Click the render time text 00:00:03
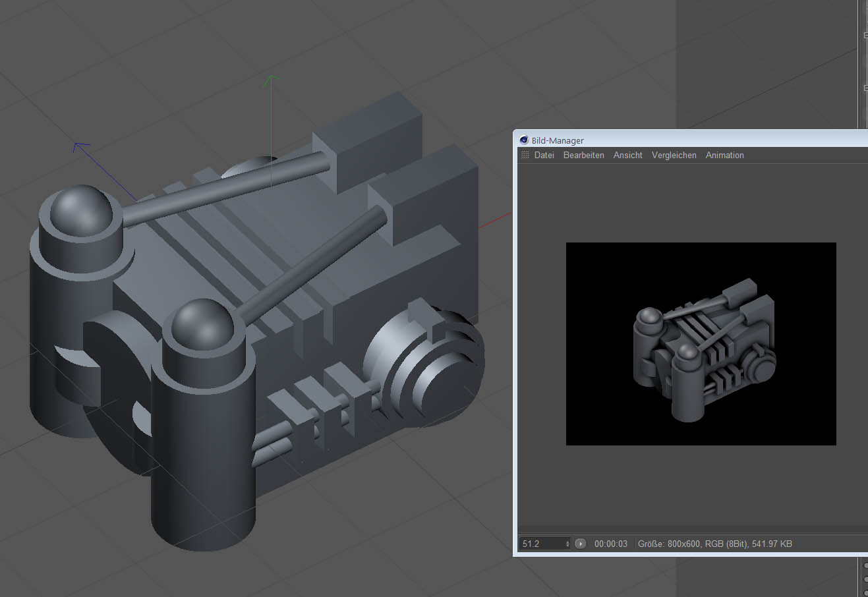Screen dimensions: 868x597 tap(611, 544)
